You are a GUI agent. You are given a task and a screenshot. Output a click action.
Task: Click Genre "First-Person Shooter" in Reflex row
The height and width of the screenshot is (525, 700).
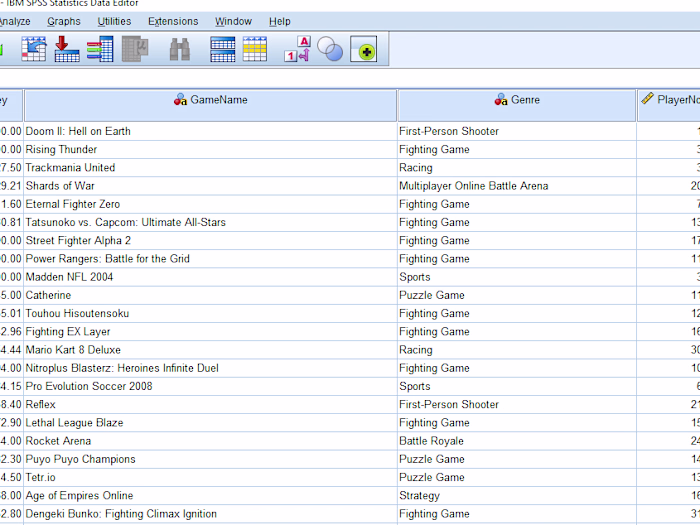(517, 404)
